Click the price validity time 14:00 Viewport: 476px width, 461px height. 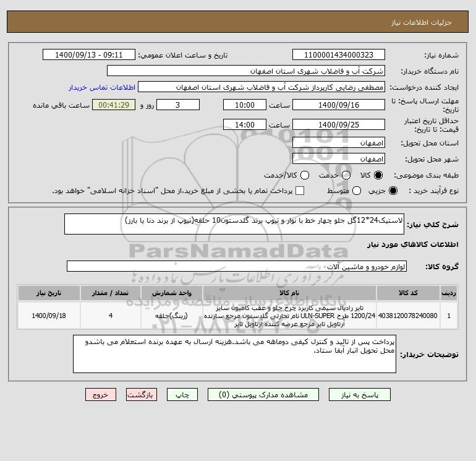(245, 124)
